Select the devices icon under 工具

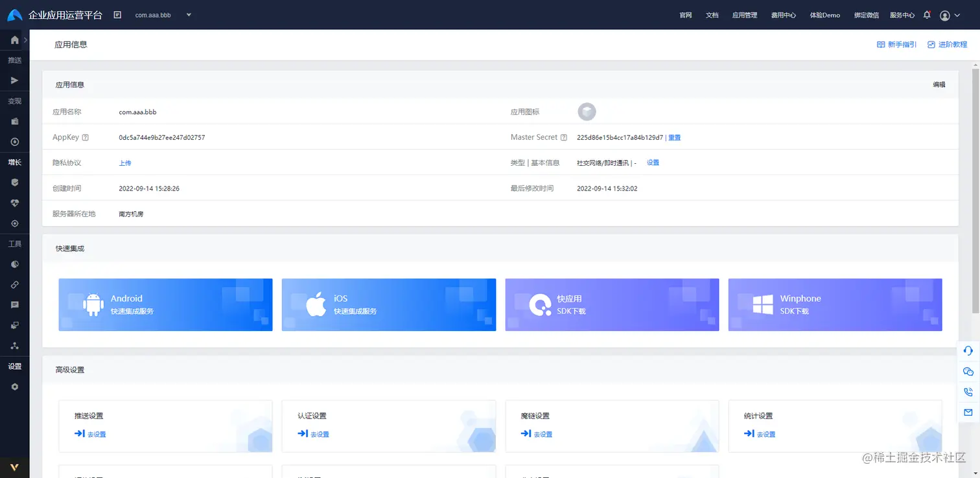14,325
